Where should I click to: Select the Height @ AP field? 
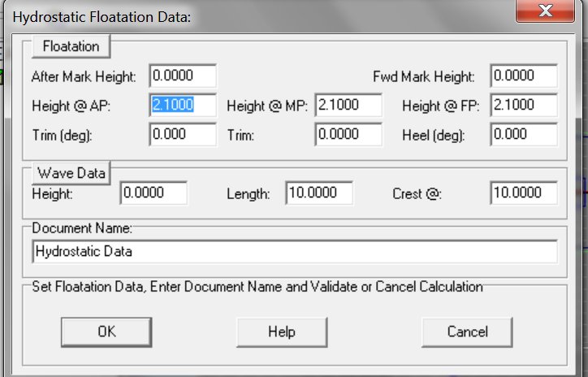183,105
